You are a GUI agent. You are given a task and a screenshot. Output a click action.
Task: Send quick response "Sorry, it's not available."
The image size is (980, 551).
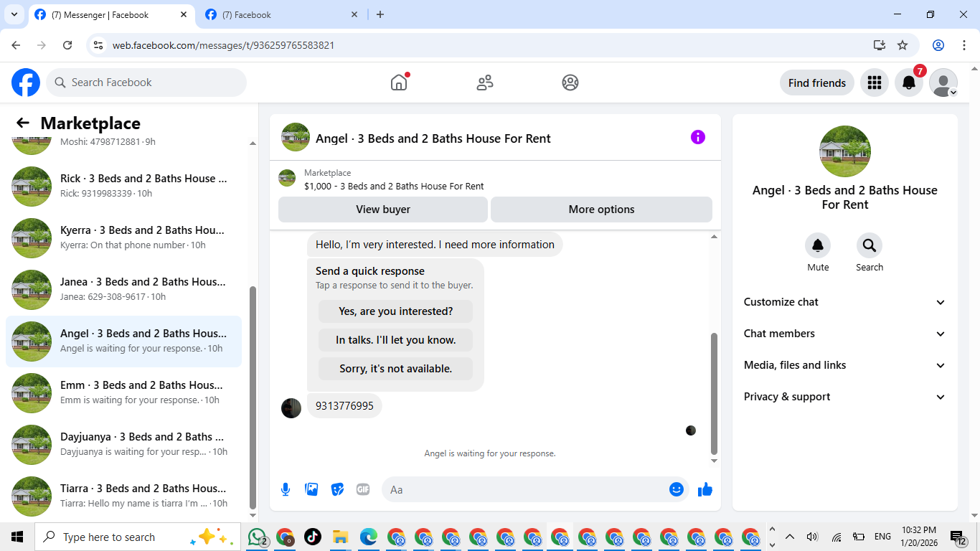(x=396, y=369)
